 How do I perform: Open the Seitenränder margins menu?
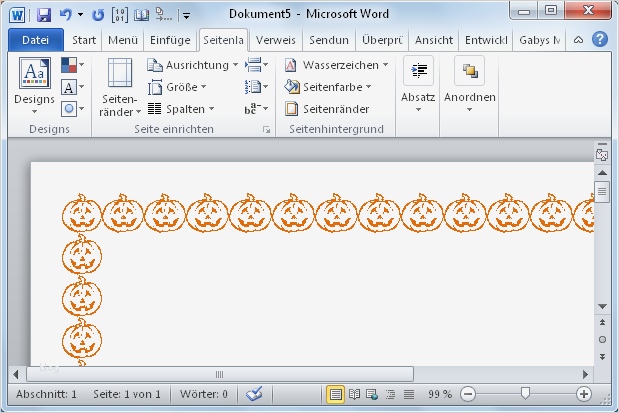click(x=120, y=87)
